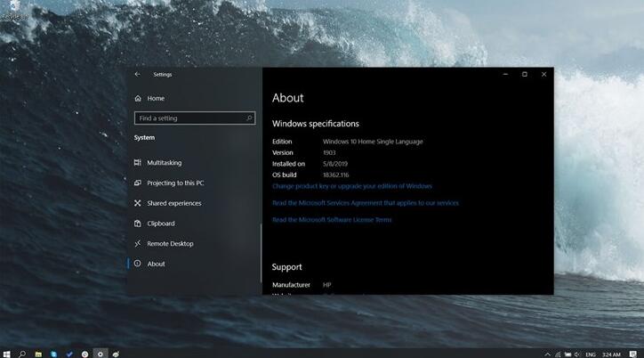Click the search magnifier in Find a setting
This screenshot has height=358, width=644.
point(249,118)
